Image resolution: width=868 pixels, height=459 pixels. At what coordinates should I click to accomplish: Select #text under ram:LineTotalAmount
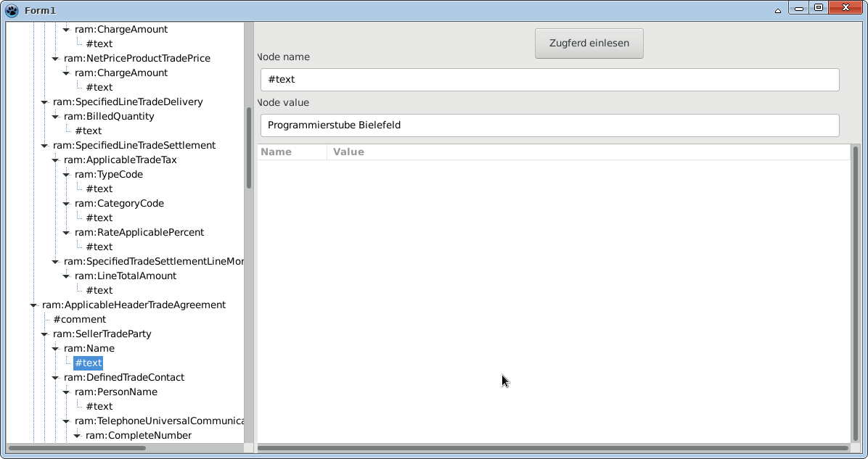99,290
